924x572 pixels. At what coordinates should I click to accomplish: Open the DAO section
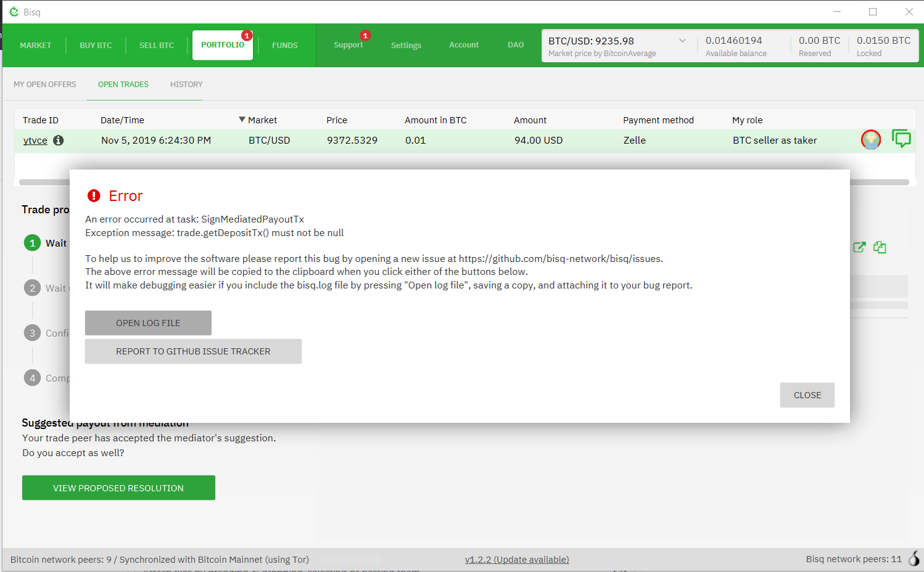tap(516, 45)
